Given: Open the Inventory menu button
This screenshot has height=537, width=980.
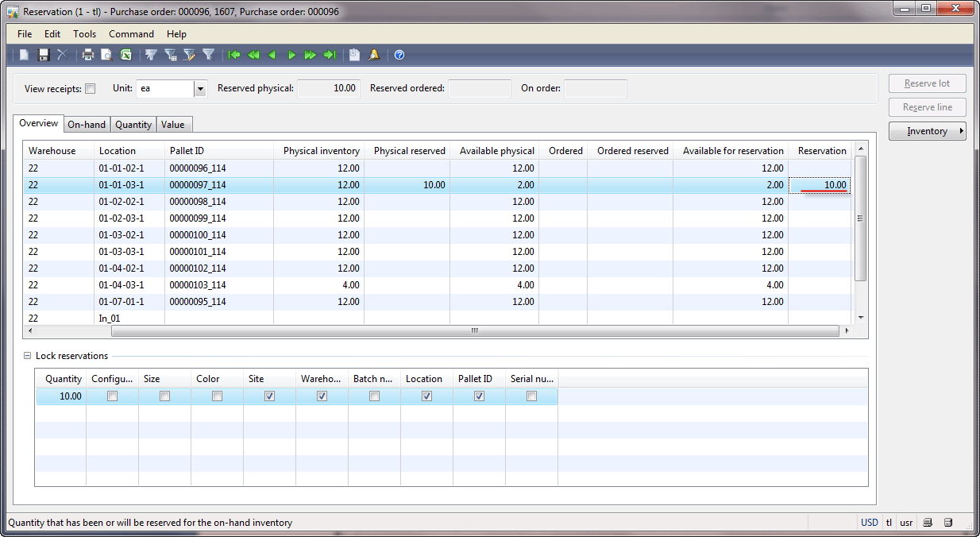Looking at the screenshot, I should pos(928,131).
